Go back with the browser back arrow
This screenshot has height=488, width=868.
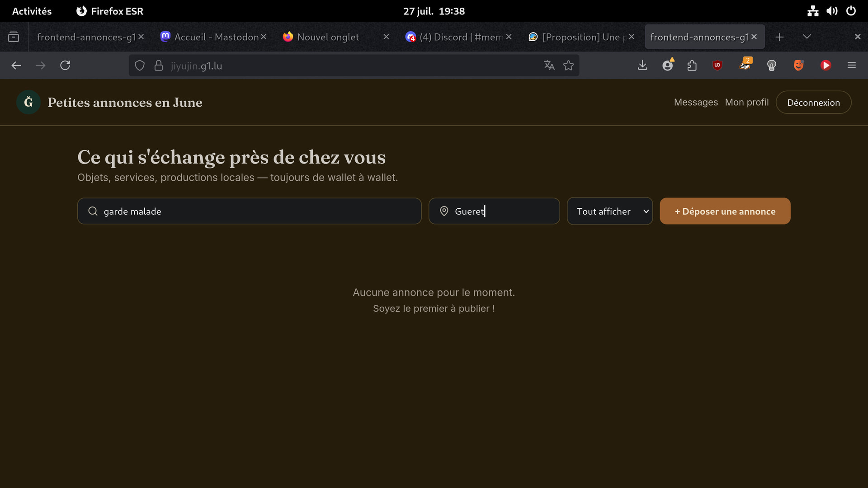click(x=16, y=66)
